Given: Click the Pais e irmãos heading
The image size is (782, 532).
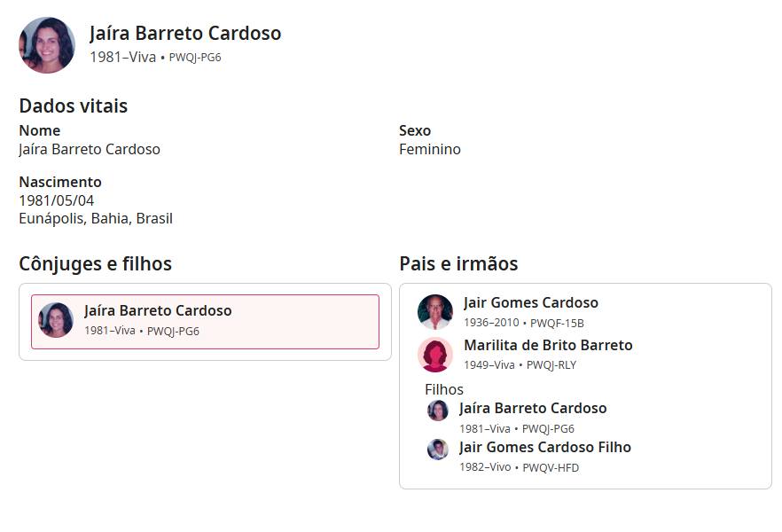Looking at the screenshot, I should pyautogui.click(x=458, y=263).
